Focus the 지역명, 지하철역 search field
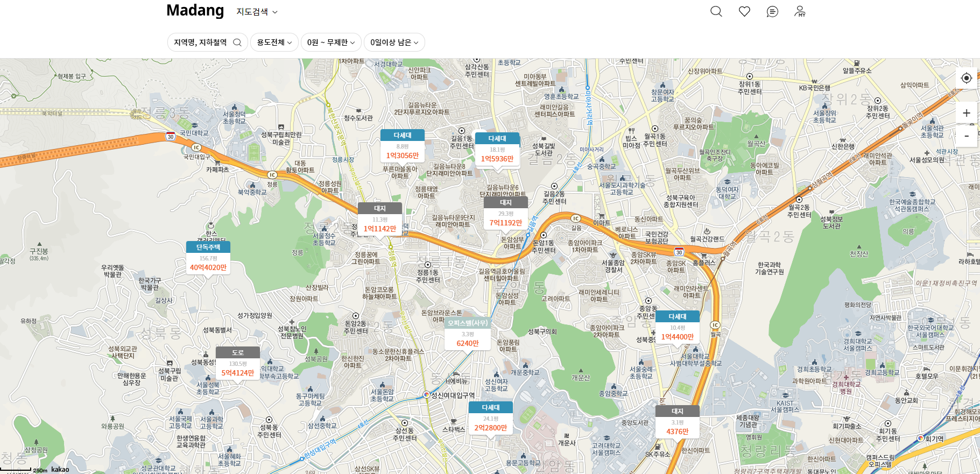Viewport: 980px width, 474px height. coord(208,43)
